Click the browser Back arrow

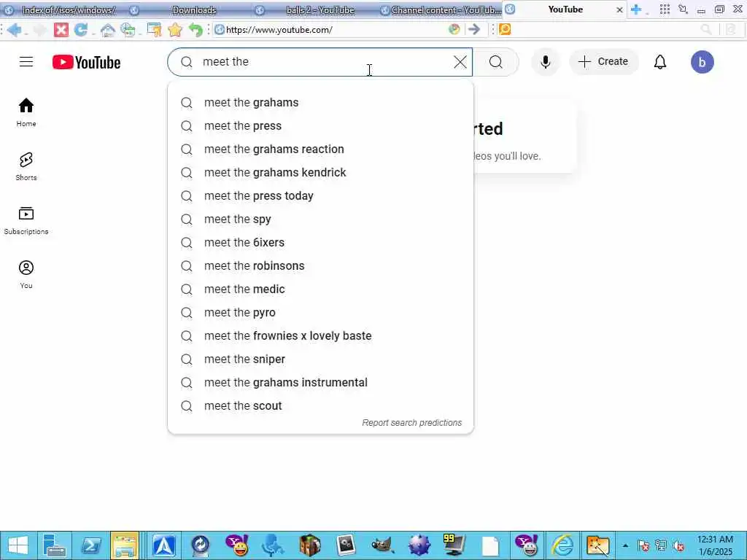14,30
